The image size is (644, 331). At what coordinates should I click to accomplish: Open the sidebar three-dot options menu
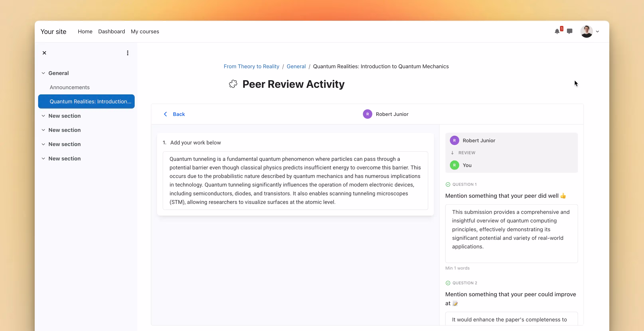127,53
